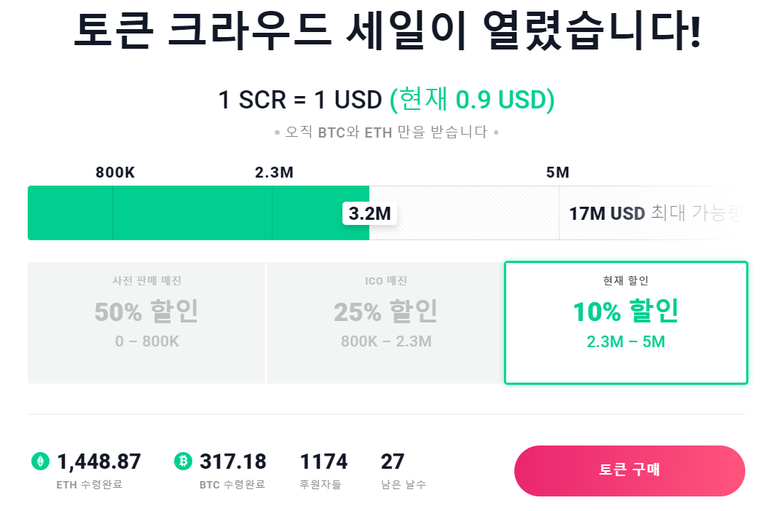Click the 5M milestone label
This screenshot has width=773, height=511.
pos(558,172)
